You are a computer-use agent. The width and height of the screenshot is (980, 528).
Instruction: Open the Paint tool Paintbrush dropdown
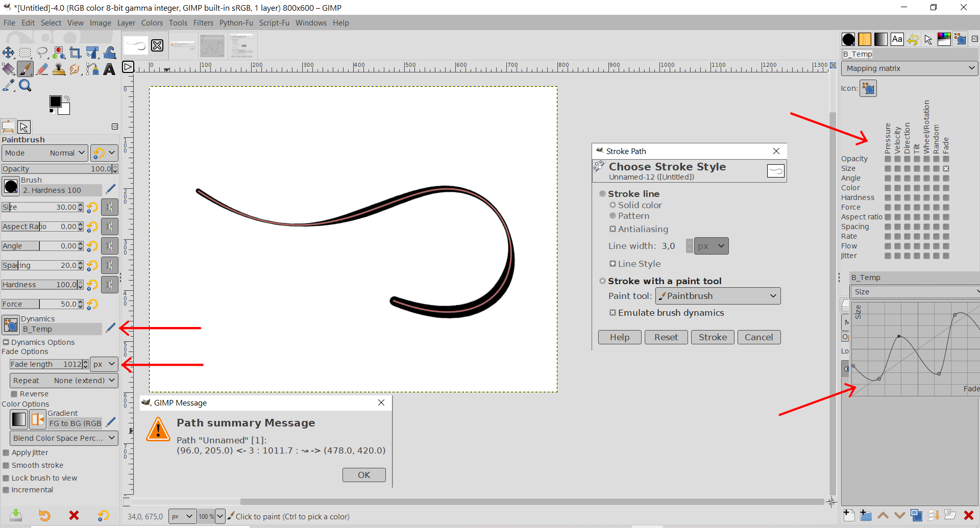[x=718, y=296]
